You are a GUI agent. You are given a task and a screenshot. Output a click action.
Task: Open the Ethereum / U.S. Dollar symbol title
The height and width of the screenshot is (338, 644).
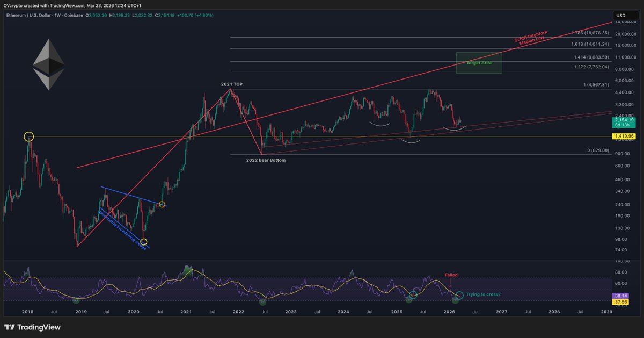click(38, 16)
